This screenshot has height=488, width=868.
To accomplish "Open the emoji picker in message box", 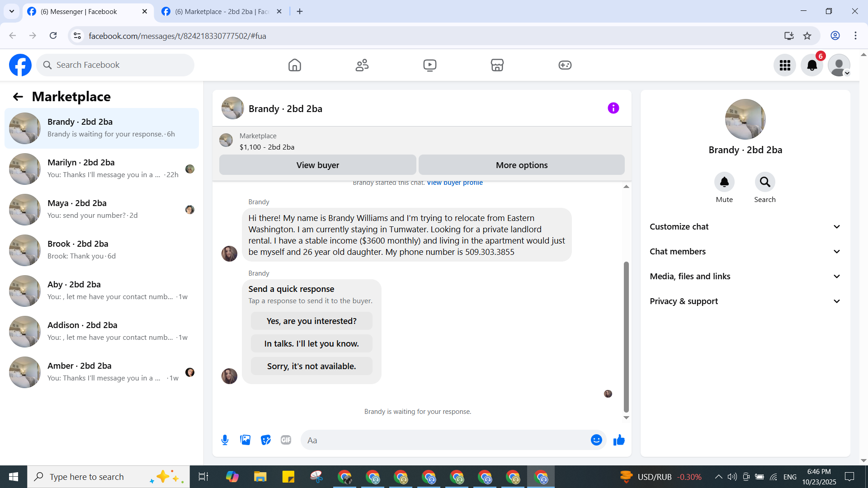I will point(596,440).
